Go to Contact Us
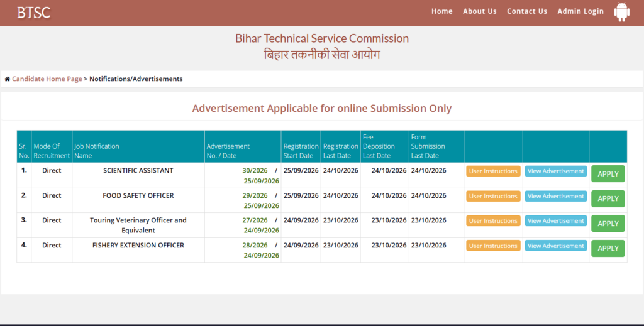644x326 pixels. point(527,11)
